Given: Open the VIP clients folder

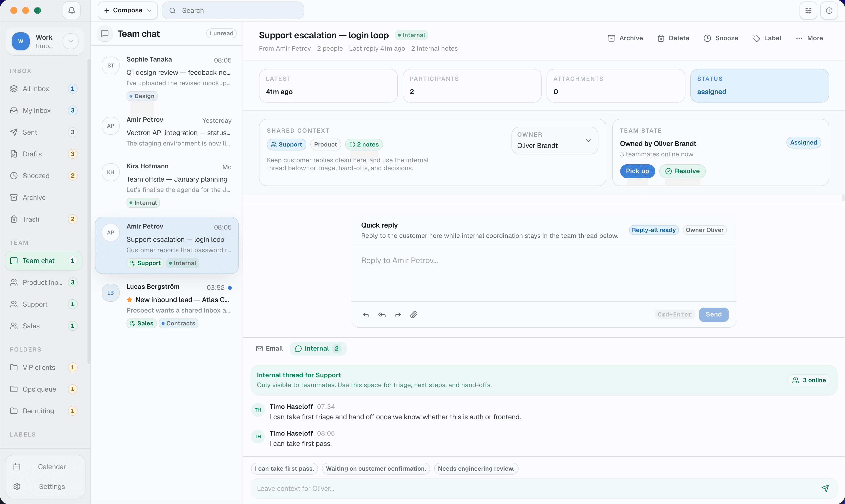Looking at the screenshot, I should coord(44,367).
